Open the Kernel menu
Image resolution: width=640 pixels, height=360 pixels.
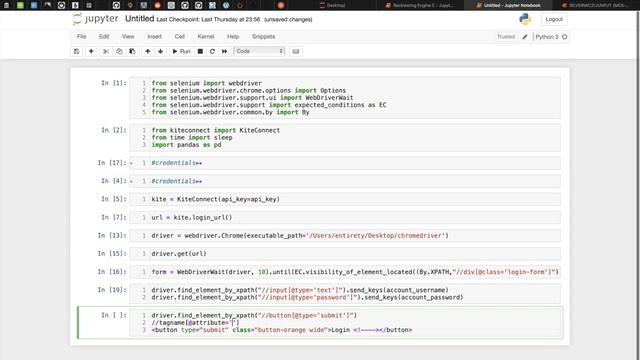click(206, 37)
